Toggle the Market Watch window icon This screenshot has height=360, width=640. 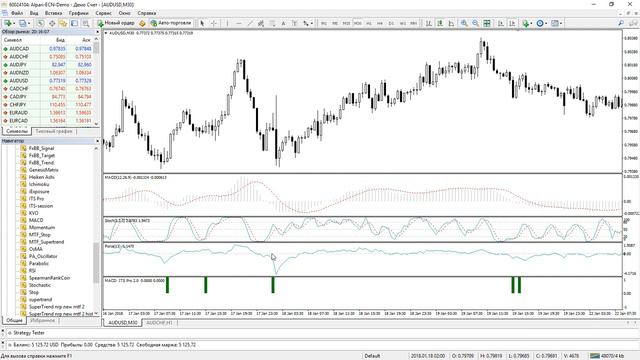click(x=41, y=23)
